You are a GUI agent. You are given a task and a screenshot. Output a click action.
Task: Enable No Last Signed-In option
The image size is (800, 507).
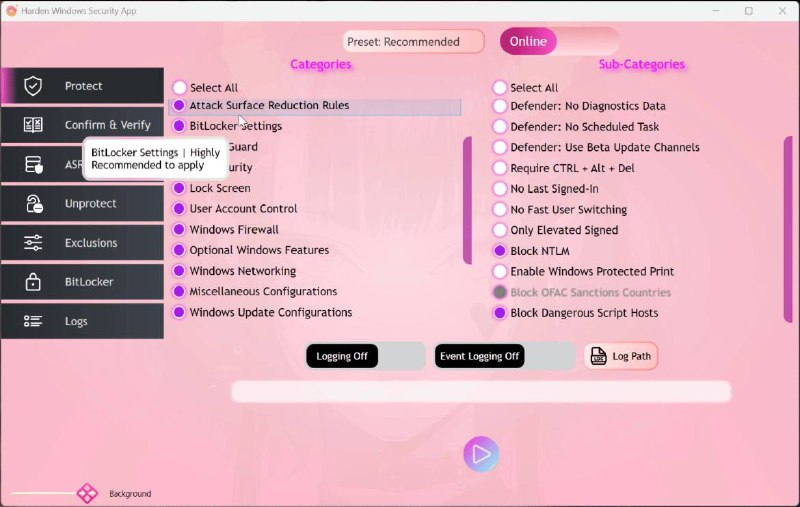(x=500, y=189)
